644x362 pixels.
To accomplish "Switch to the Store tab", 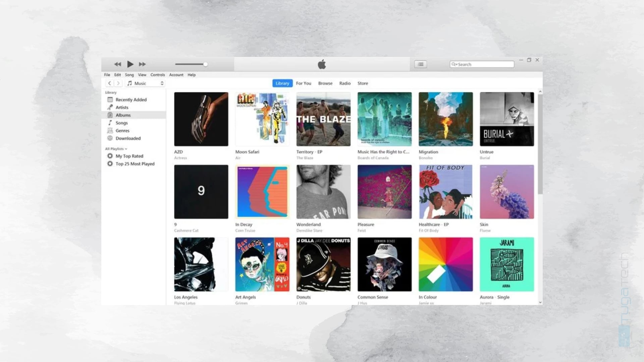I will click(363, 83).
